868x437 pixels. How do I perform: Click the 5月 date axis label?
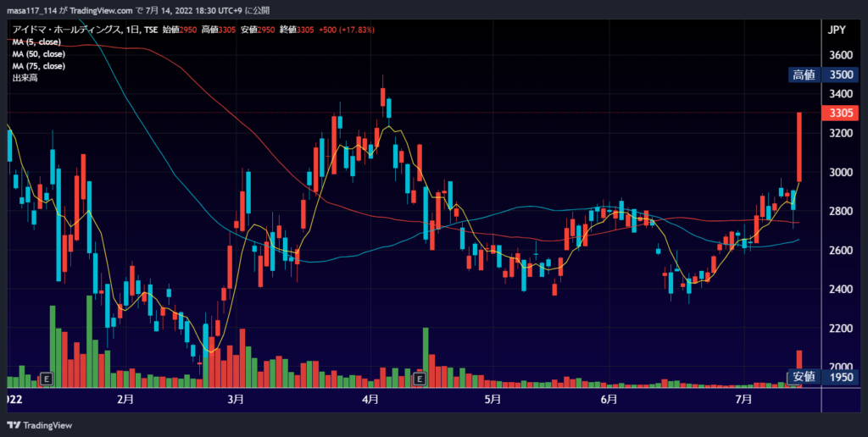pyautogui.click(x=492, y=399)
